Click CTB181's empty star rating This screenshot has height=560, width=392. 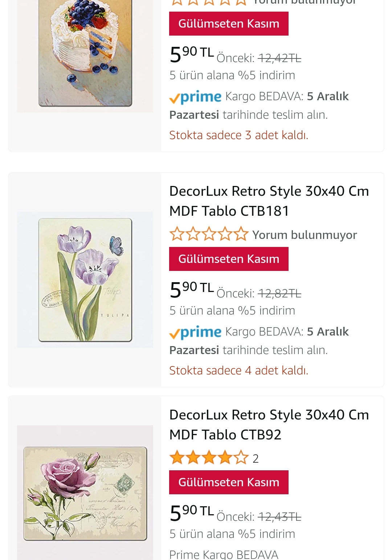click(209, 234)
